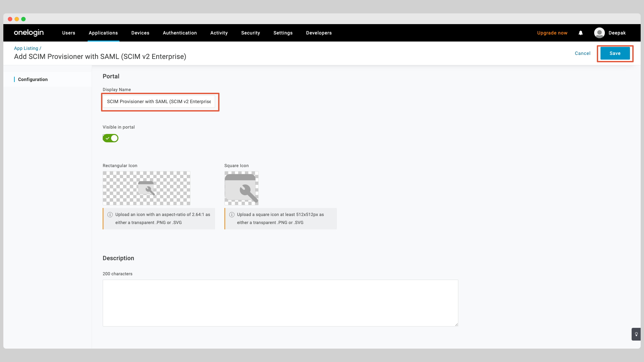
Task: Disable the Visible in portal toggle
Action: [x=110, y=138]
